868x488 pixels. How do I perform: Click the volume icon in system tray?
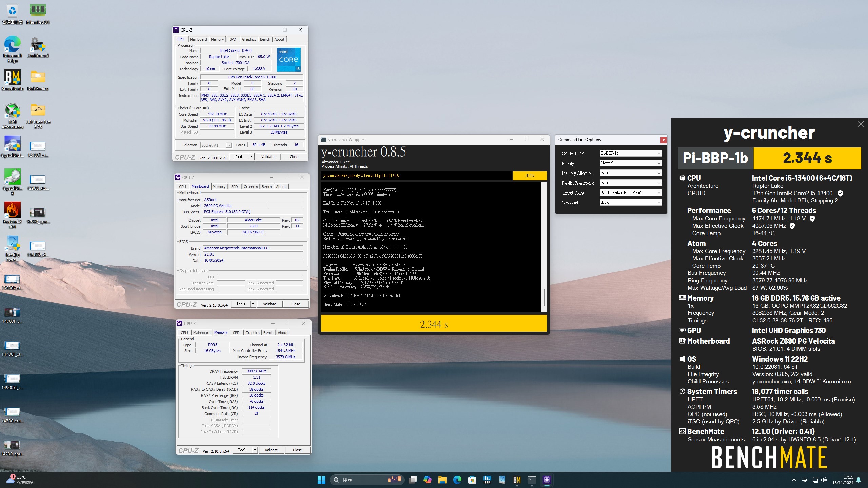tap(824, 480)
